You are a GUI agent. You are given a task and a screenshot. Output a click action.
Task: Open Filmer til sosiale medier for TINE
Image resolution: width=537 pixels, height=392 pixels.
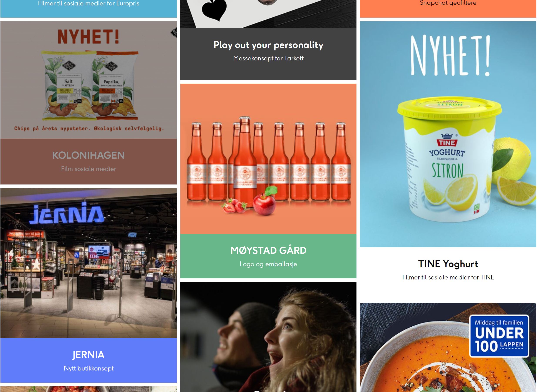click(x=448, y=277)
